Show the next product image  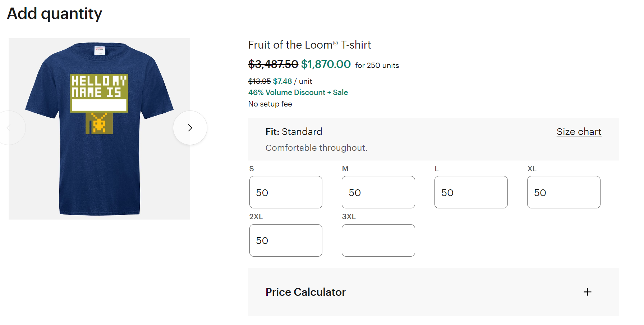(190, 128)
